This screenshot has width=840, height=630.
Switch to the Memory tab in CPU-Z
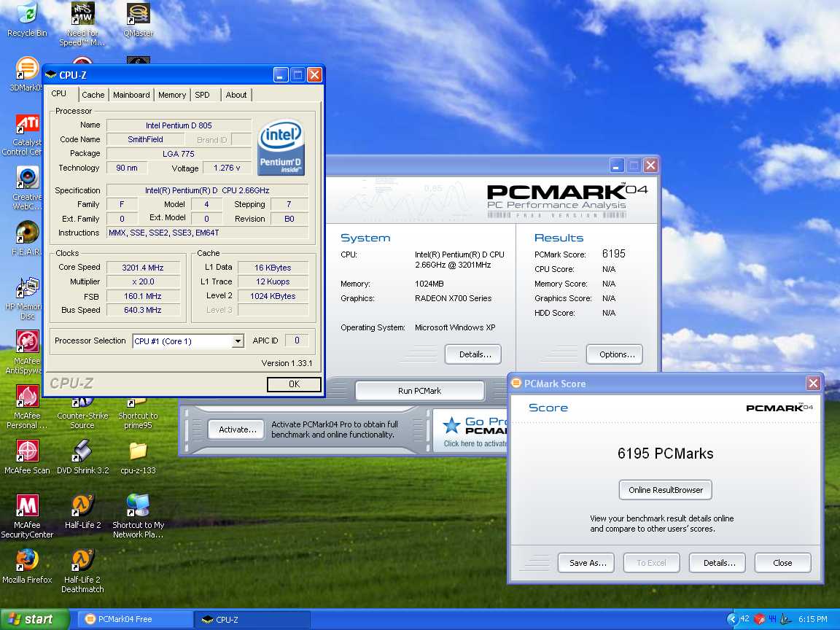172,95
